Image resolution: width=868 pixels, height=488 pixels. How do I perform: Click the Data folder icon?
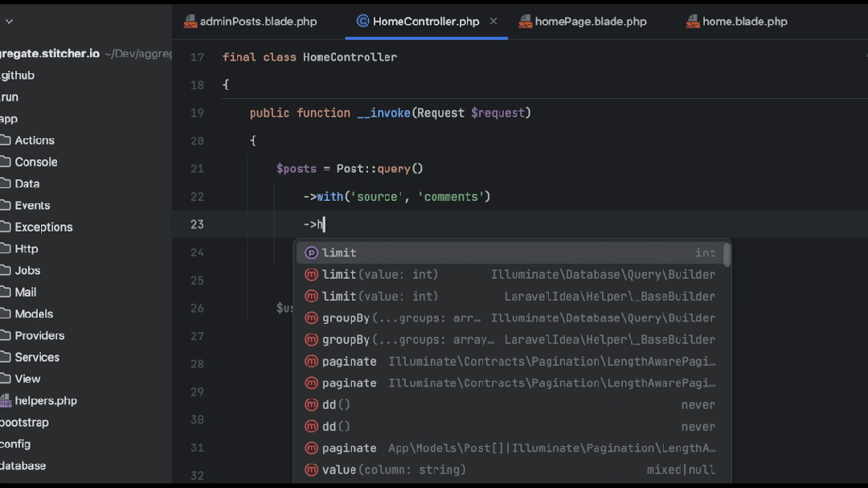[x=6, y=183]
